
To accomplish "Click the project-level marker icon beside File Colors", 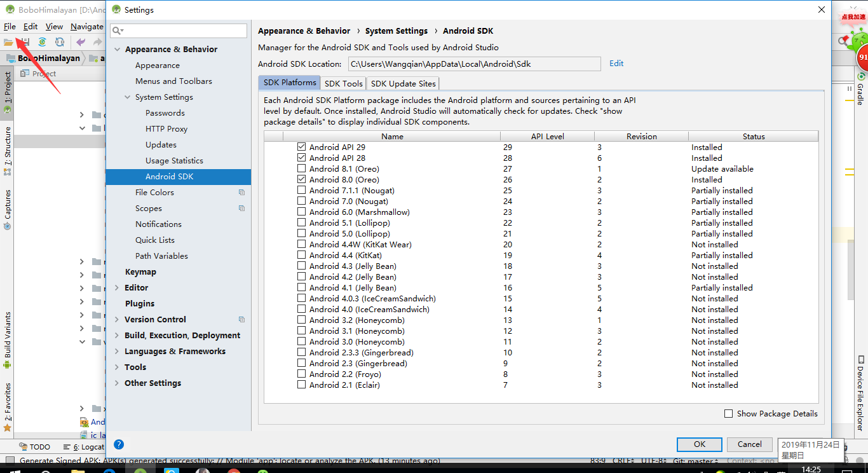I will click(x=241, y=192).
